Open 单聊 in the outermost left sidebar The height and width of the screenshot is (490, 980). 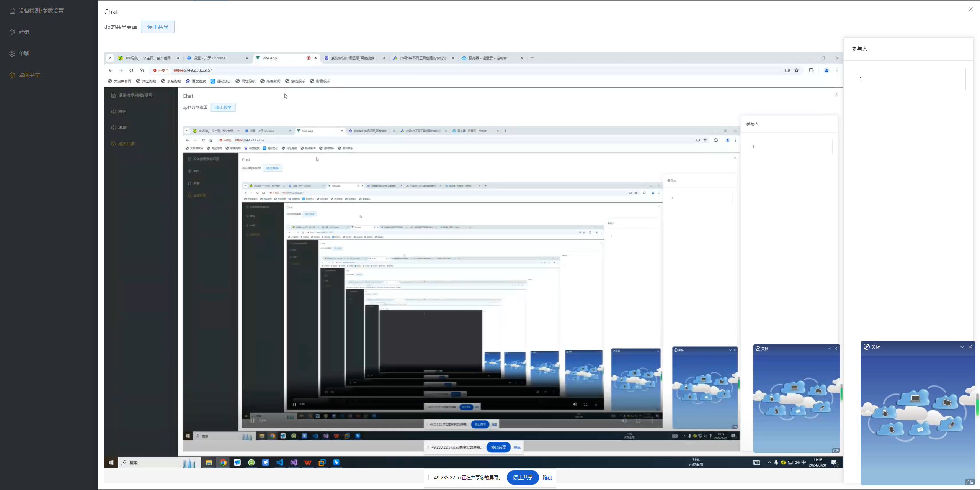point(24,54)
